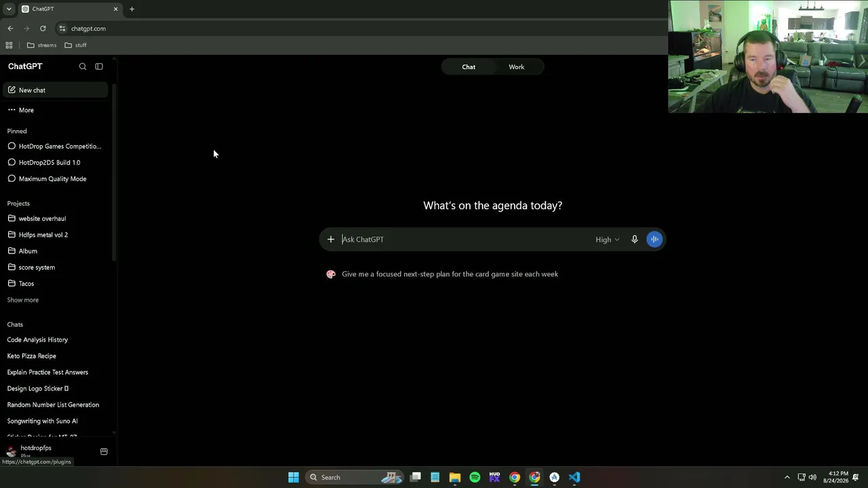Switch to the Chat tab

click(x=469, y=67)
